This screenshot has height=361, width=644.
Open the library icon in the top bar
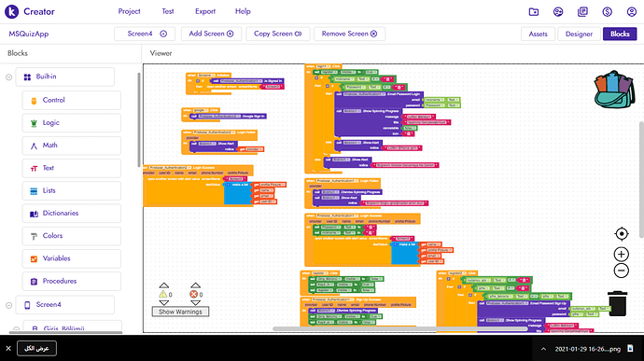click(x=582, y=11)
